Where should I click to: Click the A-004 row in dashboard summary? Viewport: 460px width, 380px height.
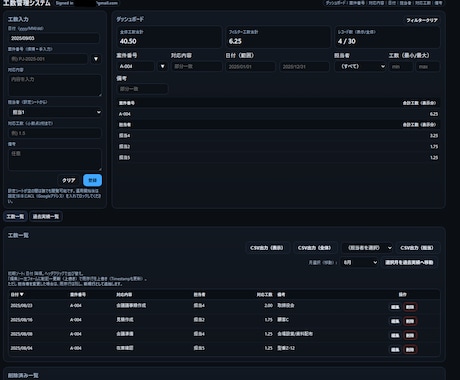pyautogui.click(x=278, y=114)
